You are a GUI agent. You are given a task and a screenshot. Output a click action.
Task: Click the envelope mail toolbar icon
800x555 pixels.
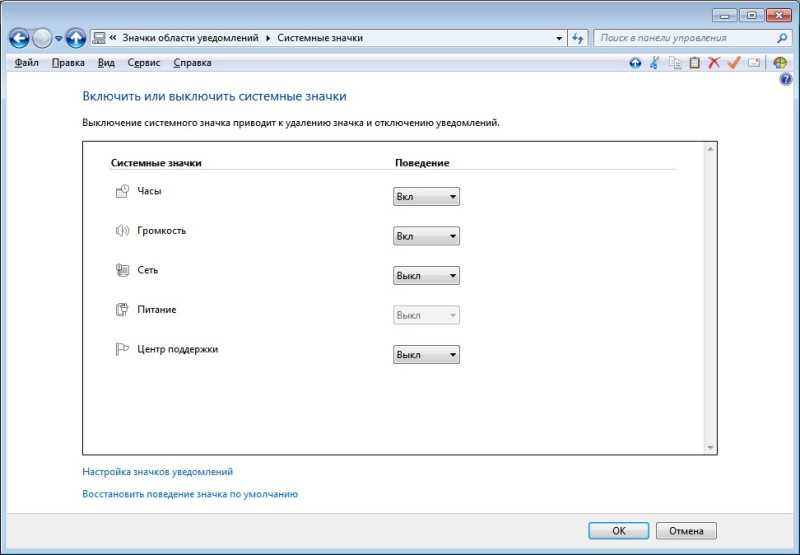coord(754,63)
